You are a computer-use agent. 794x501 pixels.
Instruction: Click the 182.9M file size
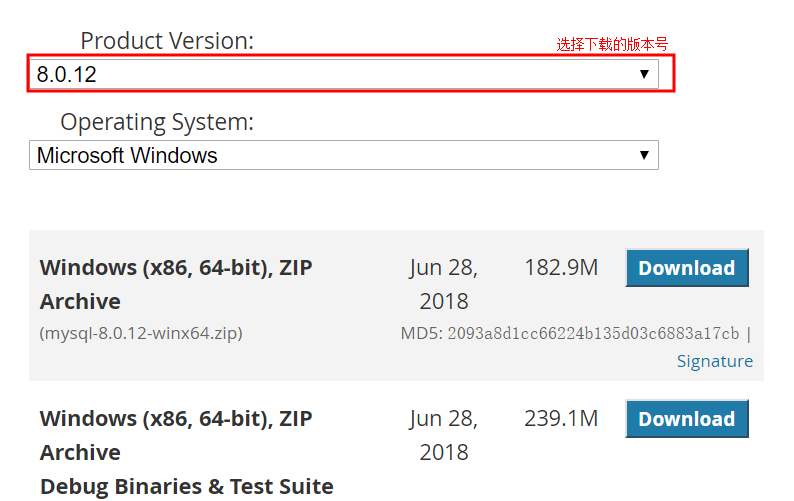561,268
